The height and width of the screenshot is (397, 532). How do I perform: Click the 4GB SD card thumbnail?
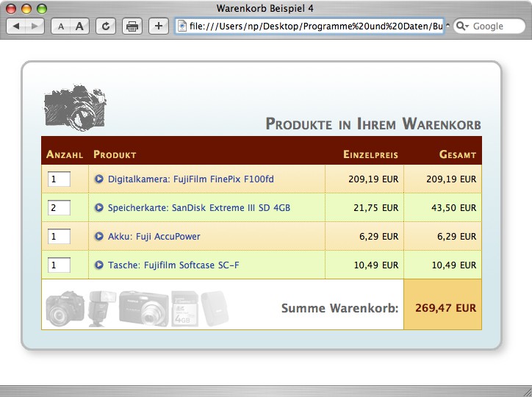185,309
